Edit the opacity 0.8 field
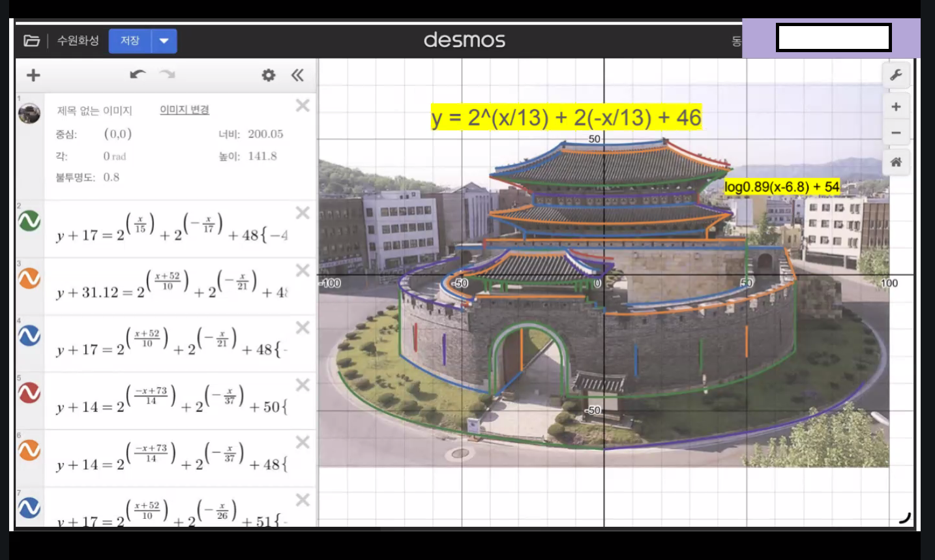935x560 pixels. pos(111,177)
